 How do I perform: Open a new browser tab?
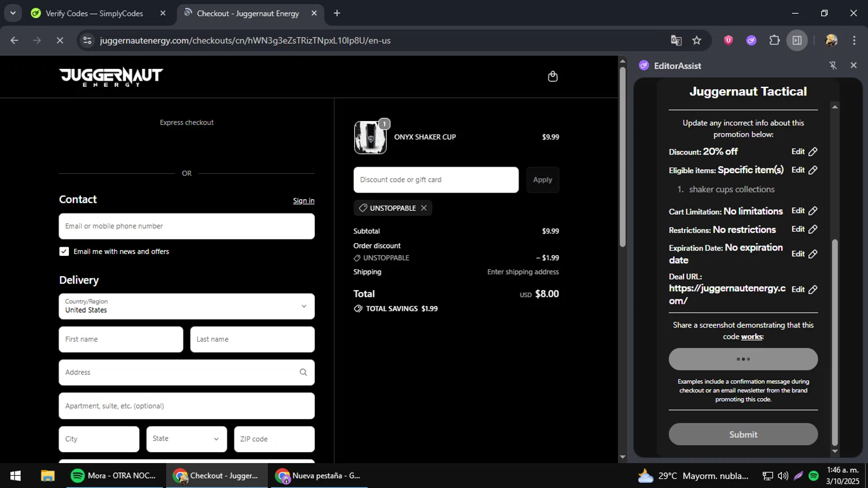tap(337, 13)
